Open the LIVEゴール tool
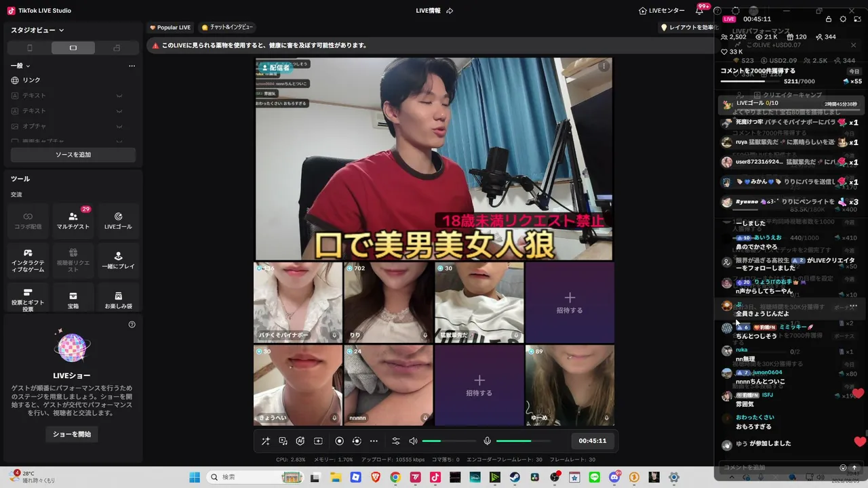Image resolution: width=868 pixels, height=488 pixels. click(118, 221)
